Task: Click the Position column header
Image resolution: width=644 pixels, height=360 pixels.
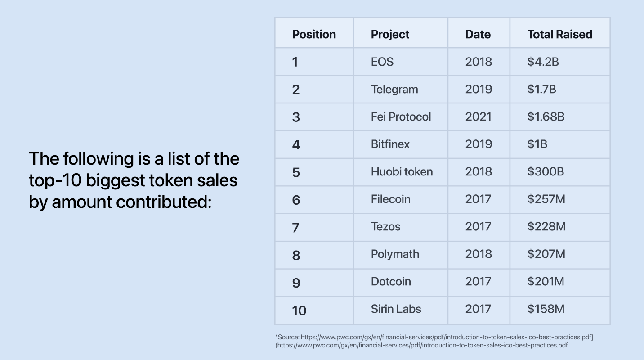Action: click(314, 34)
